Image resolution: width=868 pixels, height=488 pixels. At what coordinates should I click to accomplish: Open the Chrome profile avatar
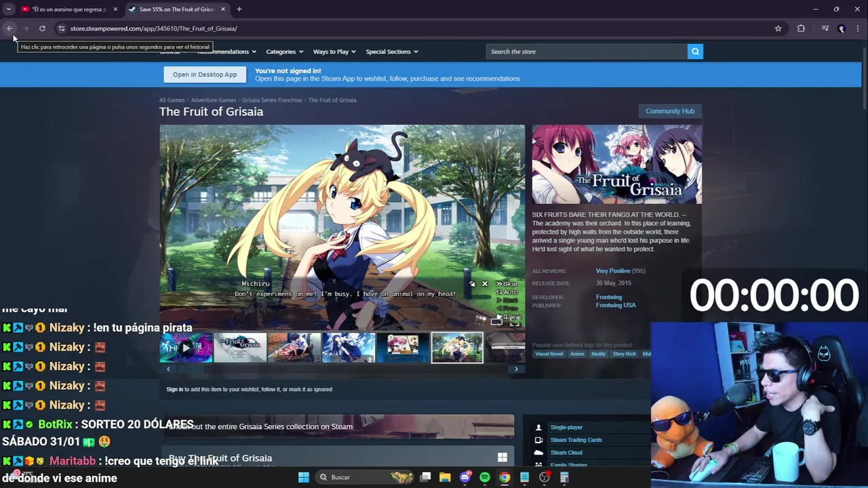click(842, 28)
